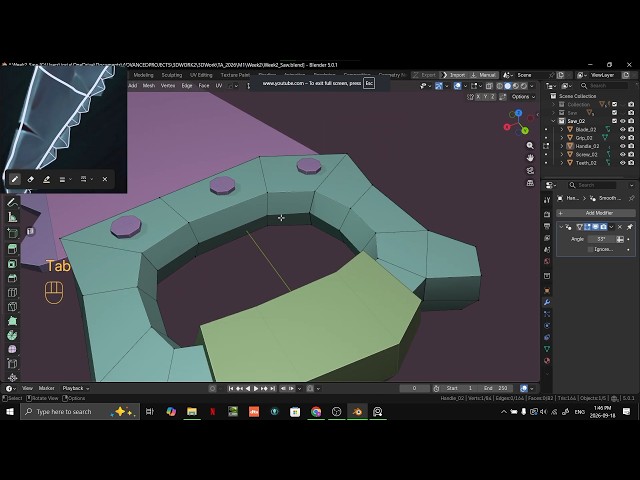Image resolution: width=640 pixels, height=480 pixels.
Task: Open the Mesh menu
Action: pos(149,86)
